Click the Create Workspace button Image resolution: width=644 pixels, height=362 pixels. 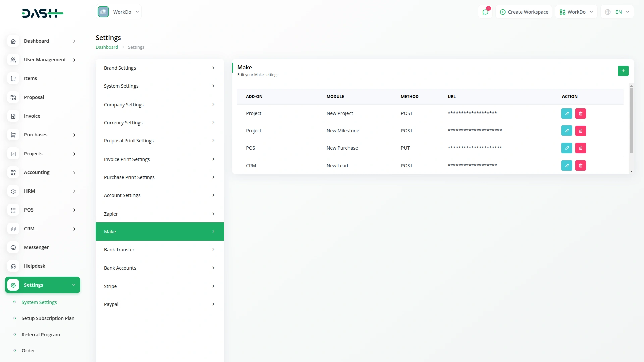pos(524,12)
